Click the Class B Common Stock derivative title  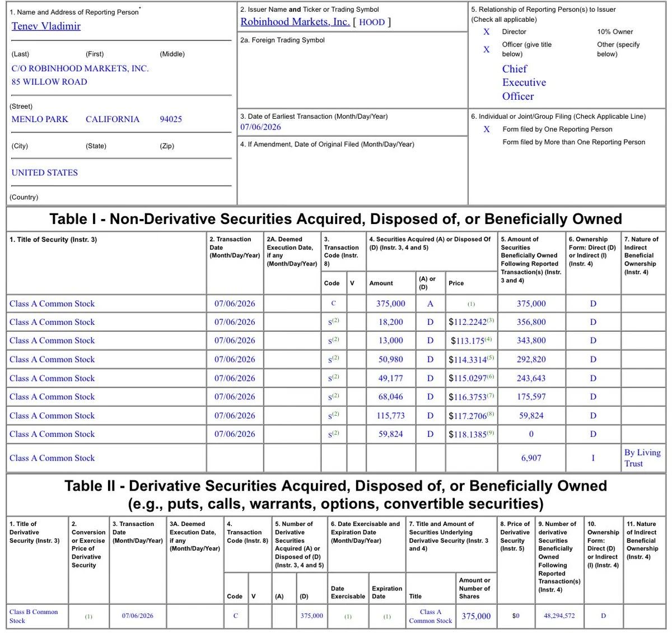coord(34,616)
